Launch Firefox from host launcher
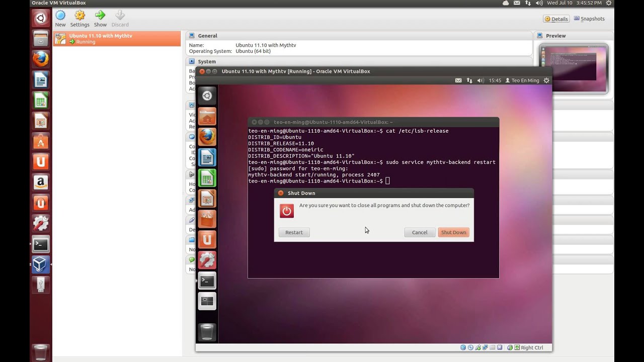644x362 pixels. (x=41, y=59)
